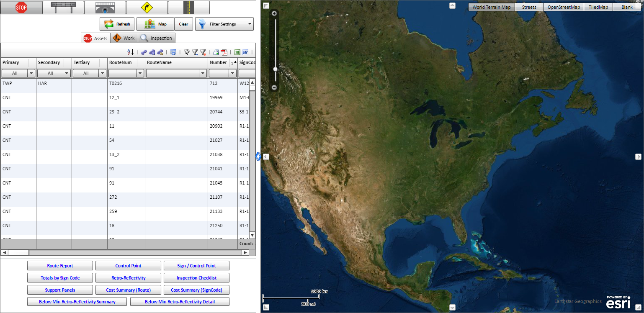Screen dimensions: 644x313
Task: Click the Refresh button
Action: (117, 24)
